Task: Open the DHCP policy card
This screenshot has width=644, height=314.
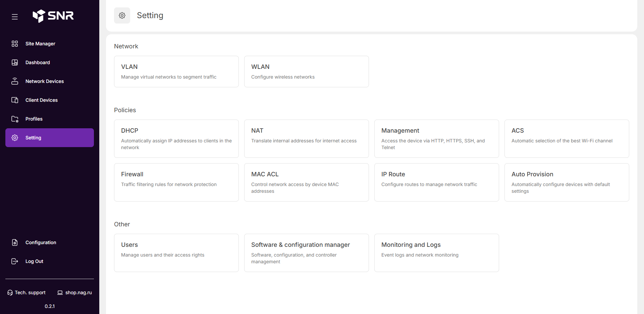Action: [x=176, y=139]
